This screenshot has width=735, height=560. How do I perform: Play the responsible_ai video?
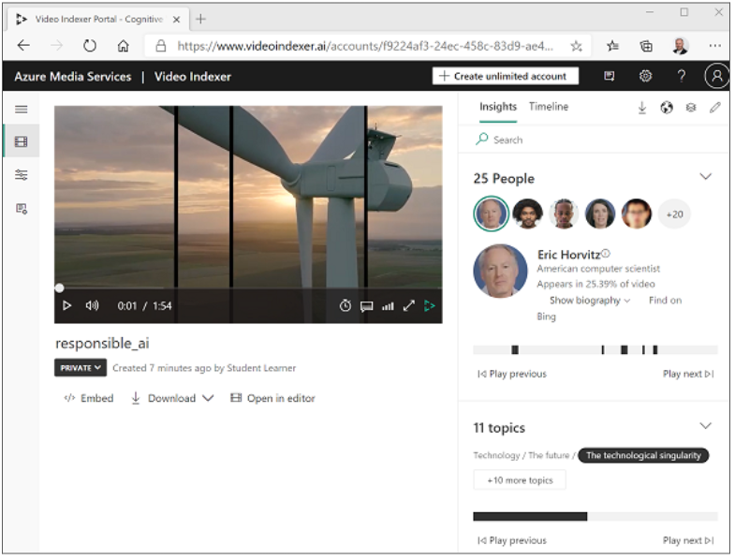pos(67,307)
